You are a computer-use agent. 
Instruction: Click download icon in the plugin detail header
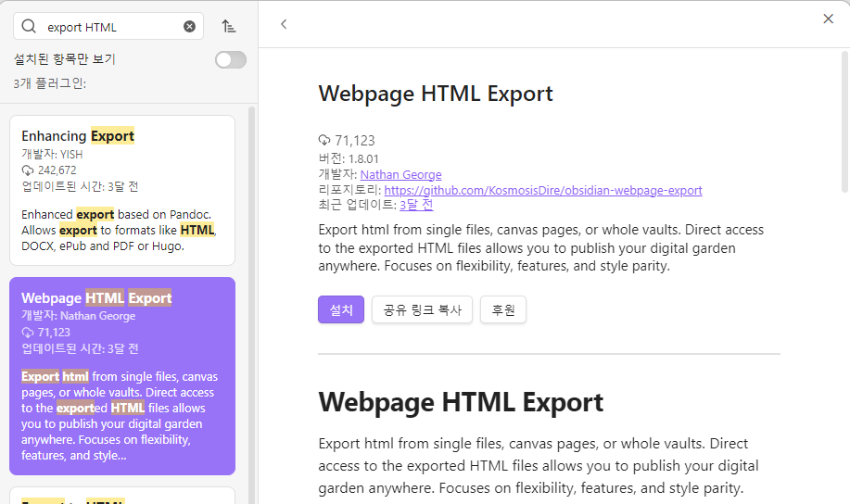pyautogui.click(x=324, y=141)
